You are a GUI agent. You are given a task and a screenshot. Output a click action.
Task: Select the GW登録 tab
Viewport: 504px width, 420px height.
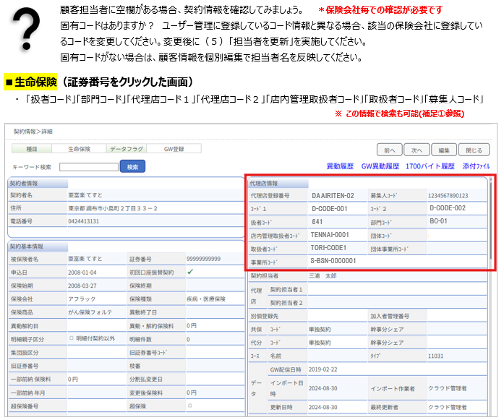tap(174, 149)
